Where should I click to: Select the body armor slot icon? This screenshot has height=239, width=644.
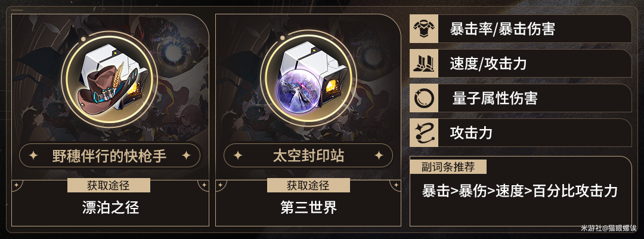click(x=424, y=29)
